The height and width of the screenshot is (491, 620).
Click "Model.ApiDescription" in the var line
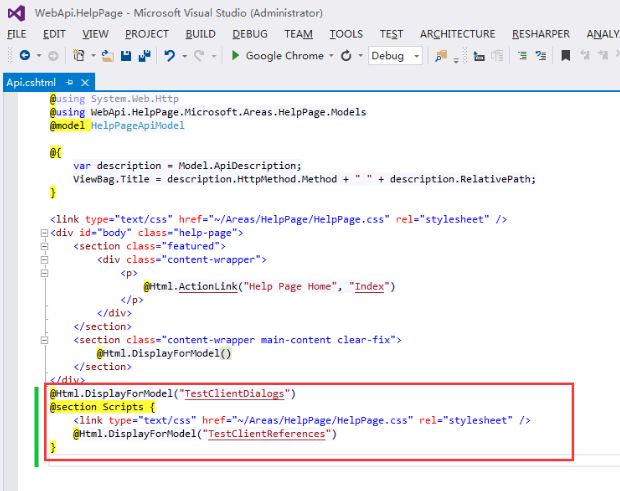click(x=236, y=166)
